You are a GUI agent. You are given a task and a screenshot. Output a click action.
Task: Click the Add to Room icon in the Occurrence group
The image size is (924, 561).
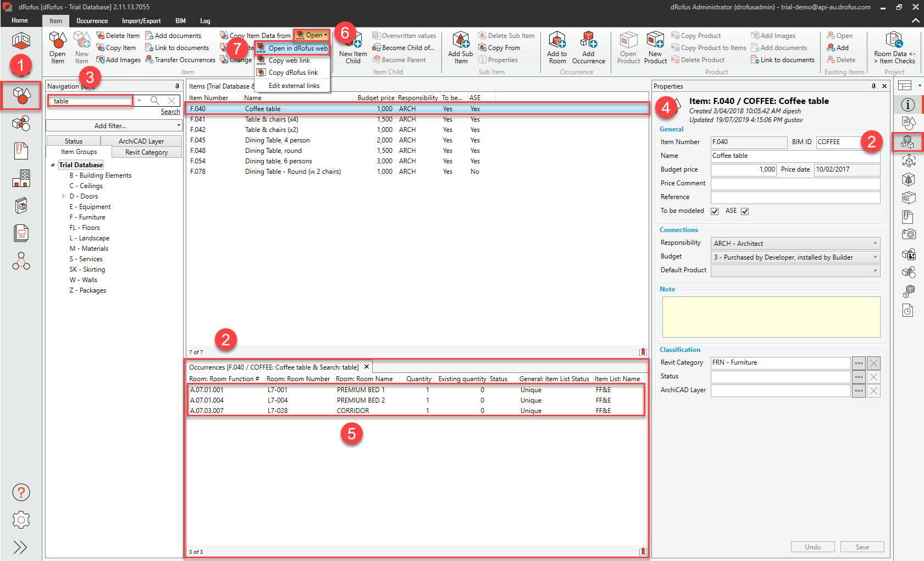click(557, 47)
